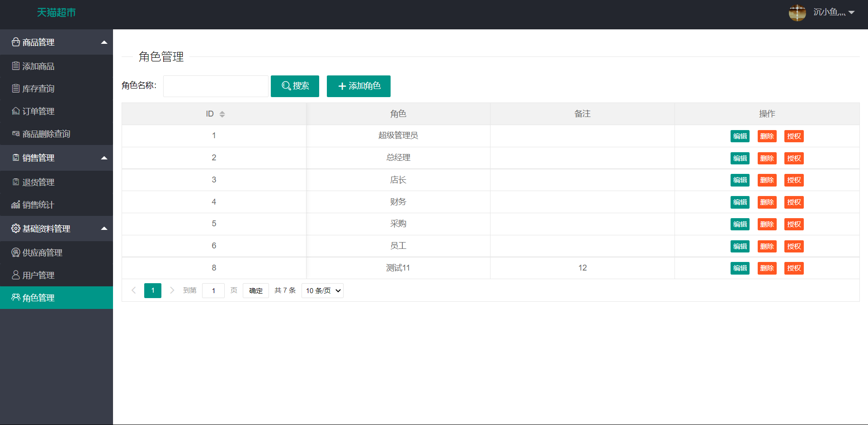Focus the 角色名称 search input field
The width and height of the screenshot is (868, 425).
(216, 86)
